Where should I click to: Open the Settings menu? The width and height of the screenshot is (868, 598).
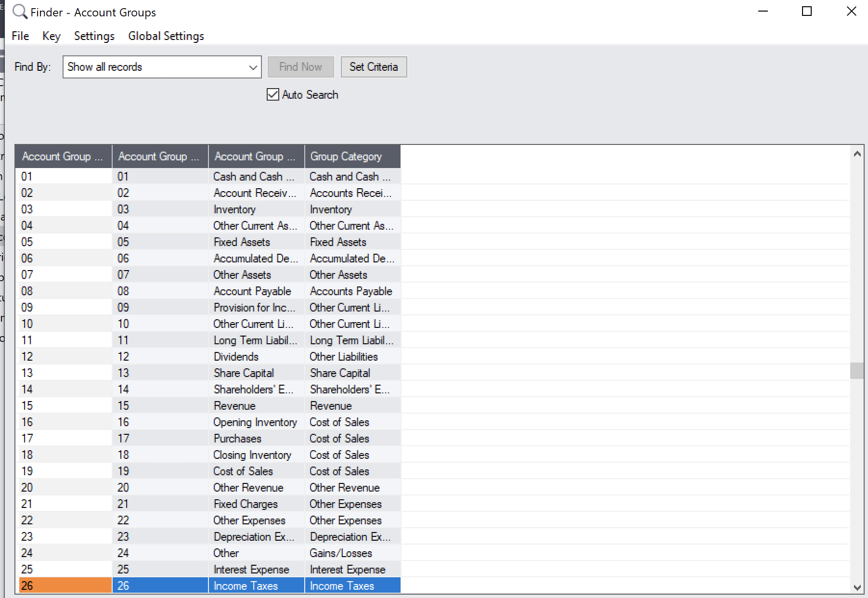[x=94, y=36]
